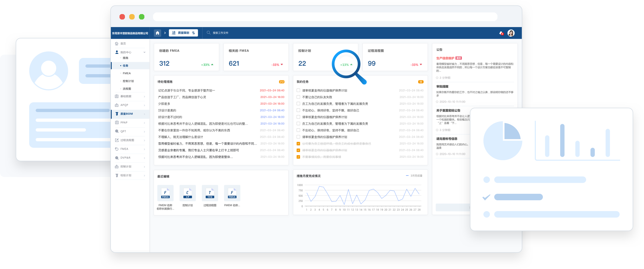Click the PPAP sidebar icon
Image resolution: width=644 pixels, height=269 pixels.
click(117, 123)
